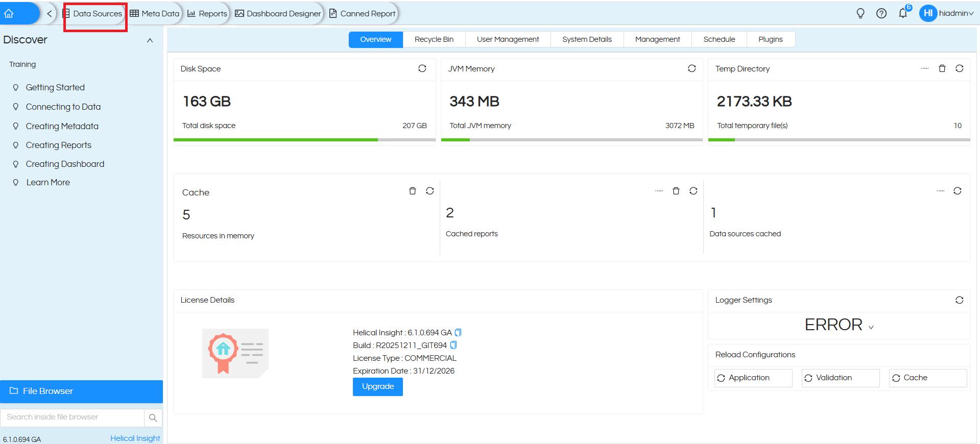Switch to the System Details tab
The height and width of the screenshot is (444, 980).
coord(587,39)
